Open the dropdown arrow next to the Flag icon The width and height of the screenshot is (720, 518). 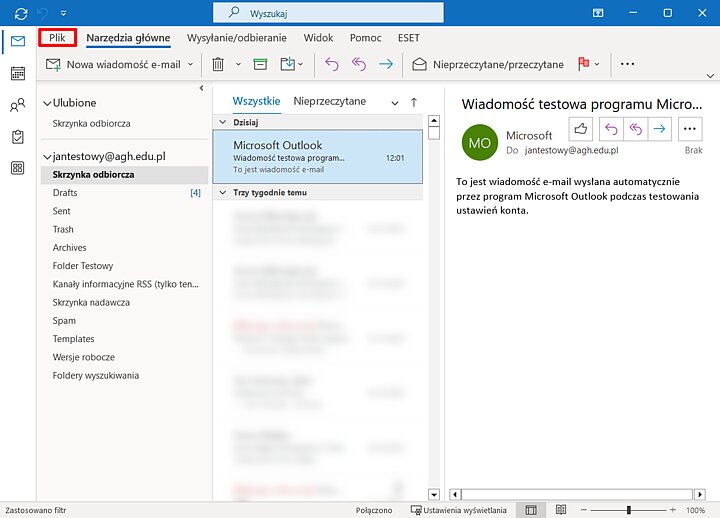tap(597, 64)
